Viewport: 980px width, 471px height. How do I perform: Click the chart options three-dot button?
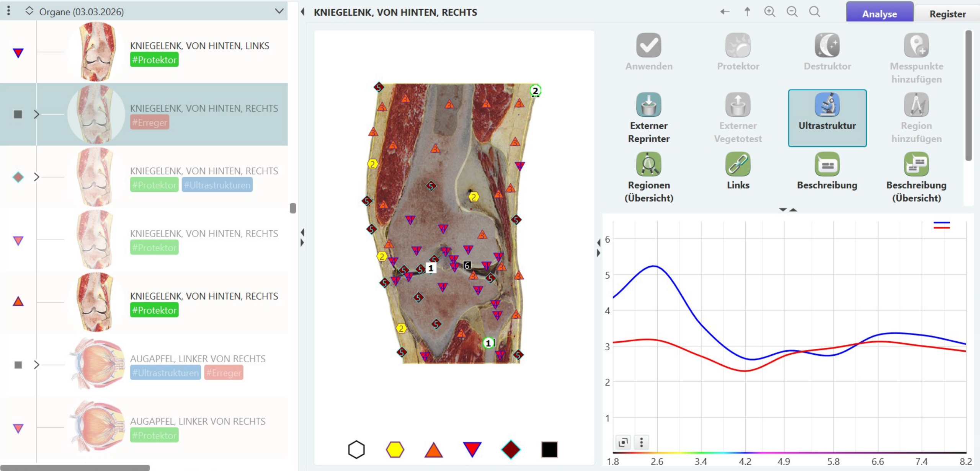tap(642, 442)
